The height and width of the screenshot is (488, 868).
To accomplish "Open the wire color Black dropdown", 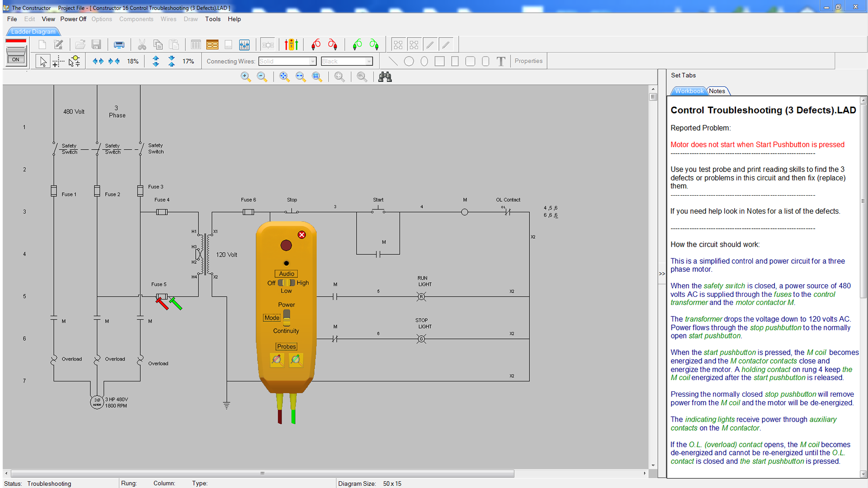I will pos(369,61).
